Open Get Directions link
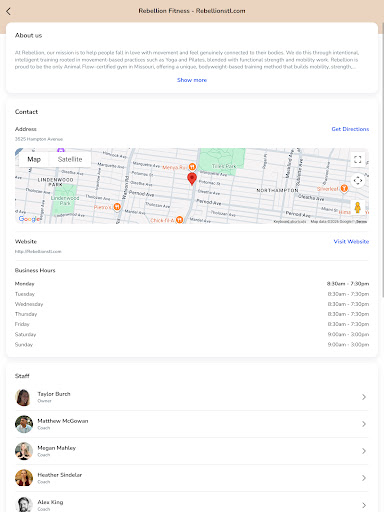Screen dimensions: 384x512 (350, 129)
